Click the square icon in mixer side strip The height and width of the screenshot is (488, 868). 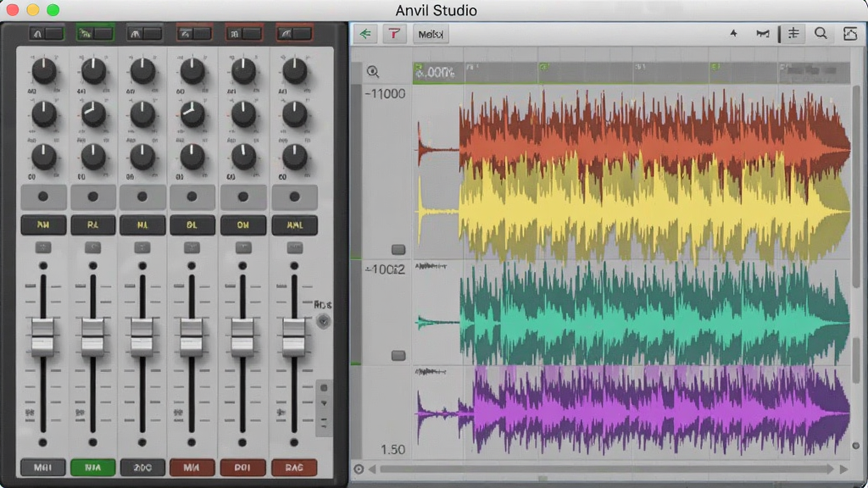(324, 388)
